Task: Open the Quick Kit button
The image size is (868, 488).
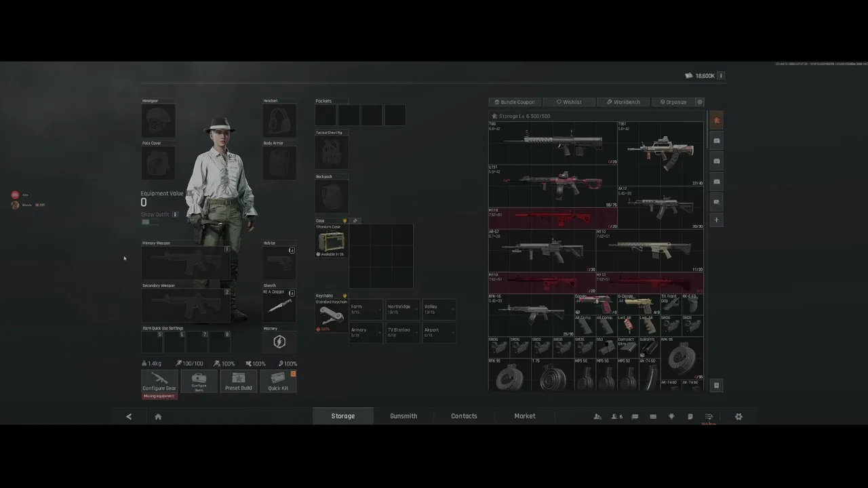Action: coord(278,381)
